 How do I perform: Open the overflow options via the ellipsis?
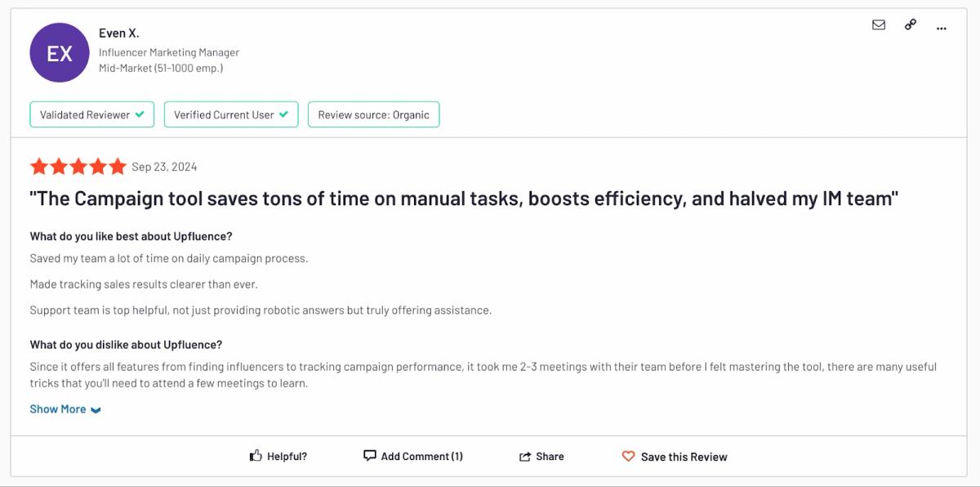(941, 28)
